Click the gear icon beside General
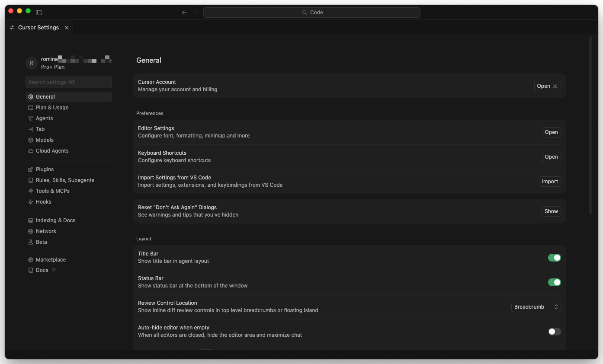The width and height of the screenshot is (603, 364). [x=31, y=97]
